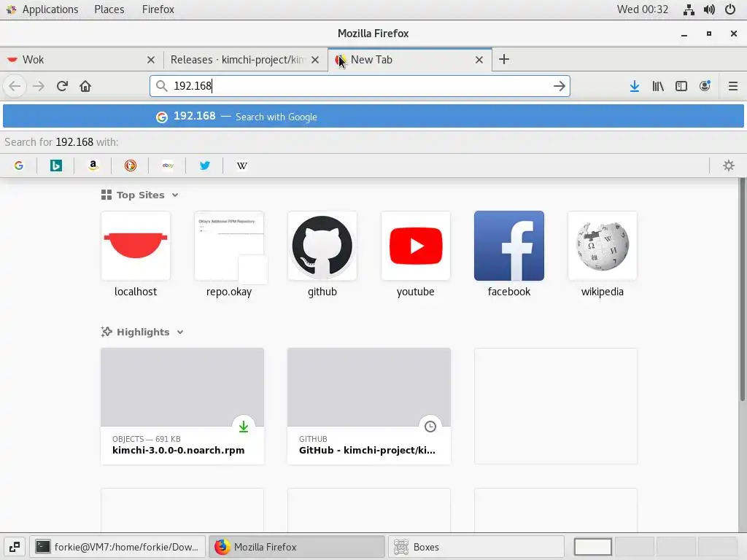
Task: Open the Library icon in toolbar
Action: click(x=658, y=86)
